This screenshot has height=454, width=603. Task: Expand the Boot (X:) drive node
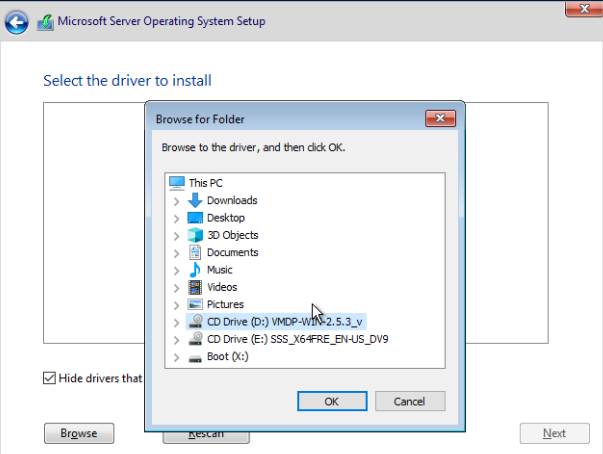[177, 357]
